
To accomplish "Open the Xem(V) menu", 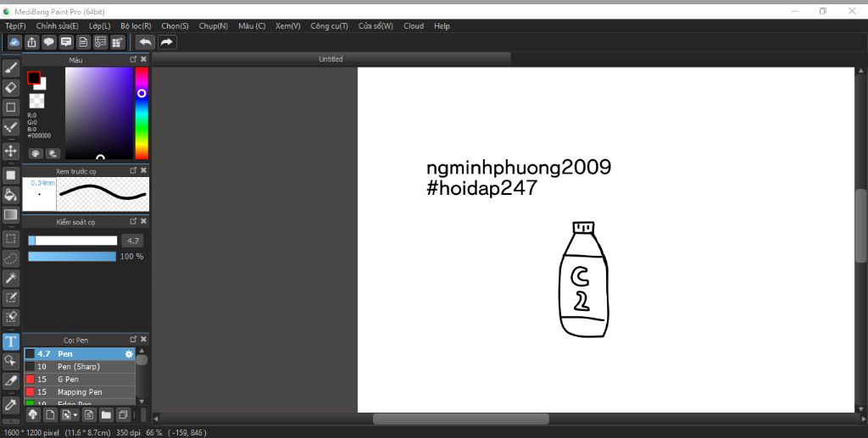I will (288, 26).
